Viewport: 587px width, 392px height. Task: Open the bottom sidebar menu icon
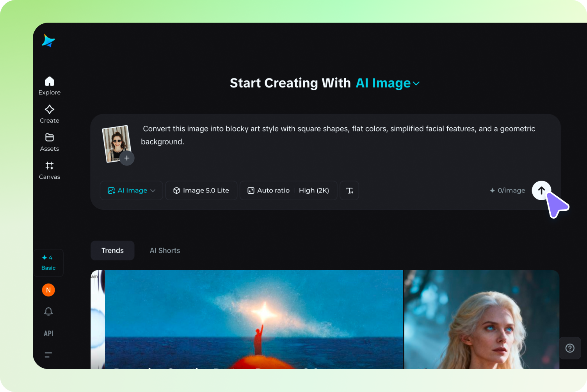coord(48,355)
